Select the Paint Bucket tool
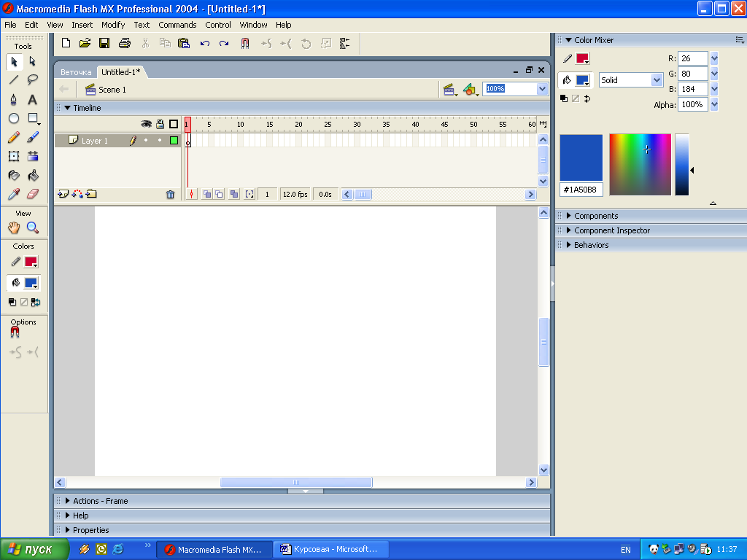 [32, 175]
